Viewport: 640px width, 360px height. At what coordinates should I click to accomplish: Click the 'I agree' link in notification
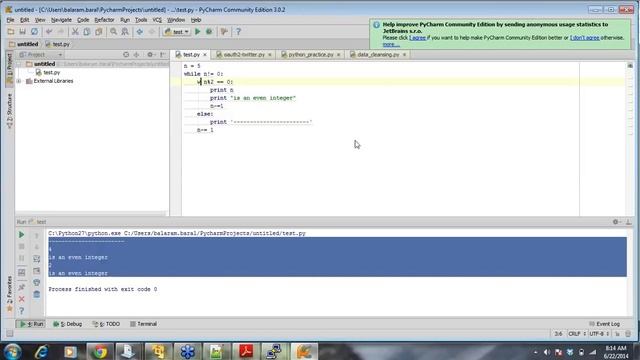(x=418, y=38)
